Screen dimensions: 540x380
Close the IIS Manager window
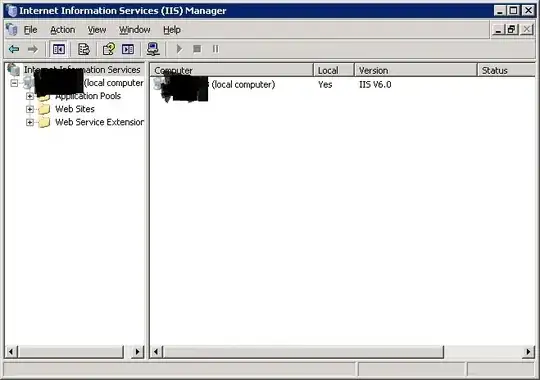tap(528, 11)
